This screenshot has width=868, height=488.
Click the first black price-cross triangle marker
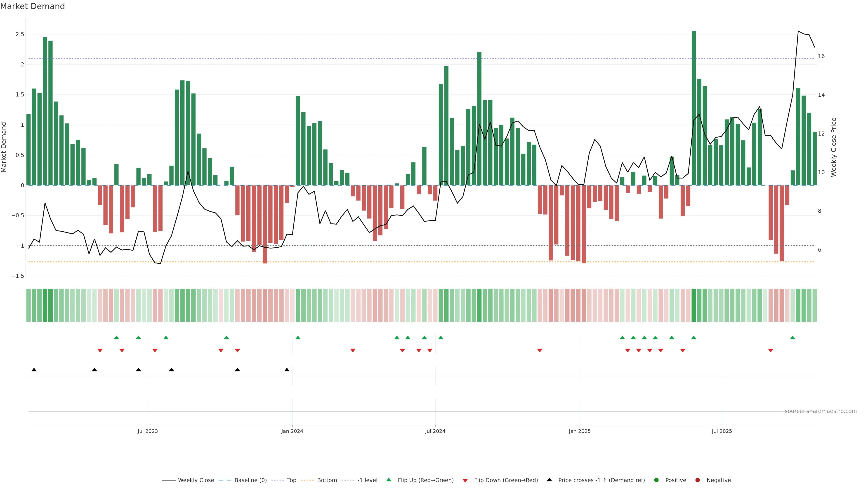click(x=34, y=370)
